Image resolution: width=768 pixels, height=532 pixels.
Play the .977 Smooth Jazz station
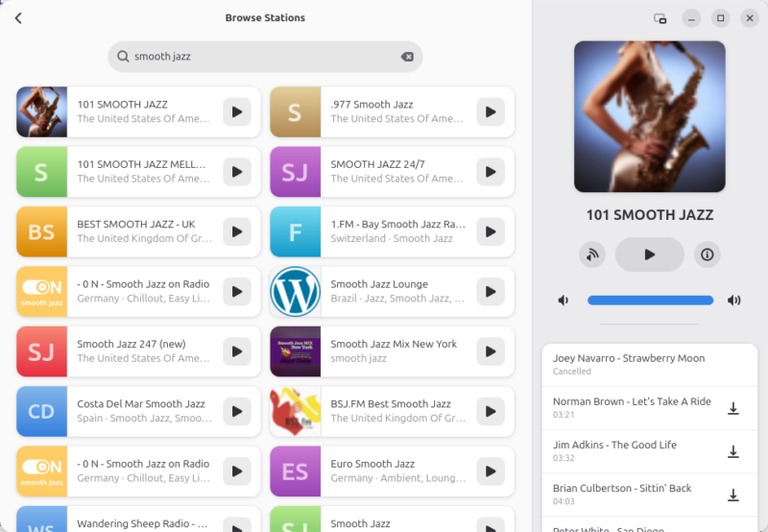(x=491, y=112)
